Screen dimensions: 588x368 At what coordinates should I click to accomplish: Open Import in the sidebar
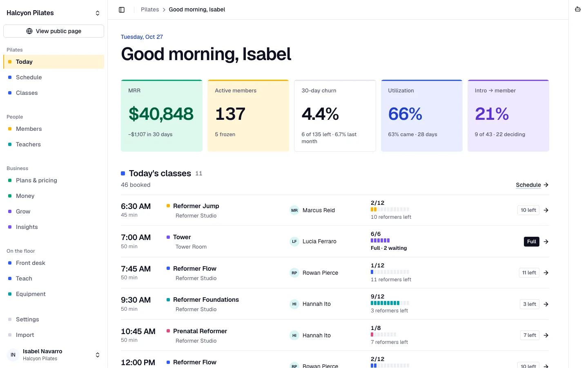click(x=53, y=335)
